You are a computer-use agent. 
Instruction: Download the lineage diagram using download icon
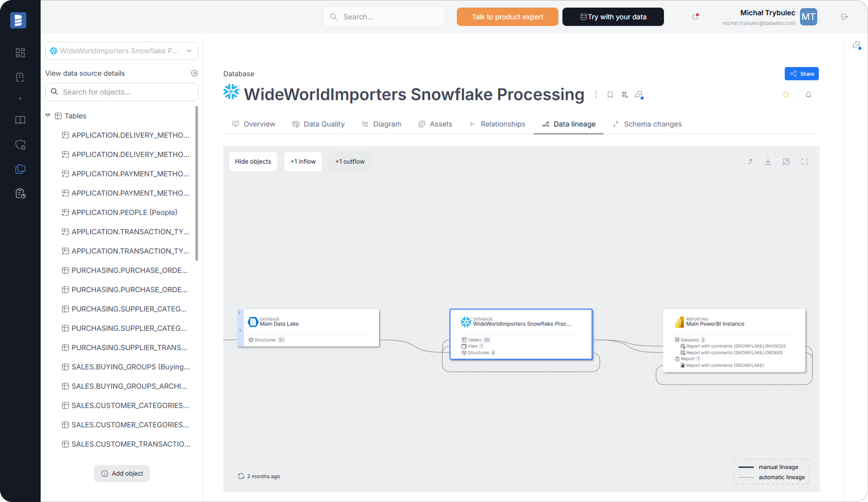tap(768, 162)
